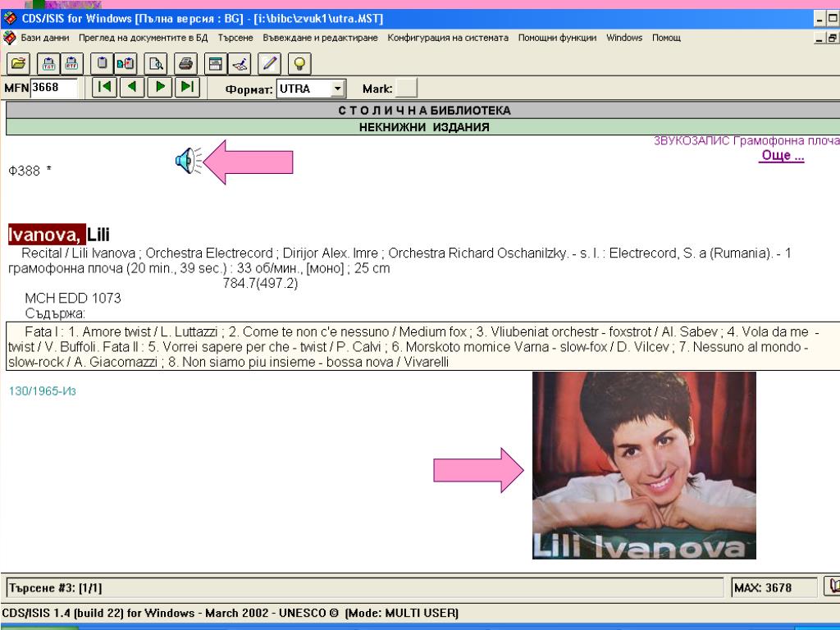
Task: Open the Помощ menu
Action: coord(666,38)
